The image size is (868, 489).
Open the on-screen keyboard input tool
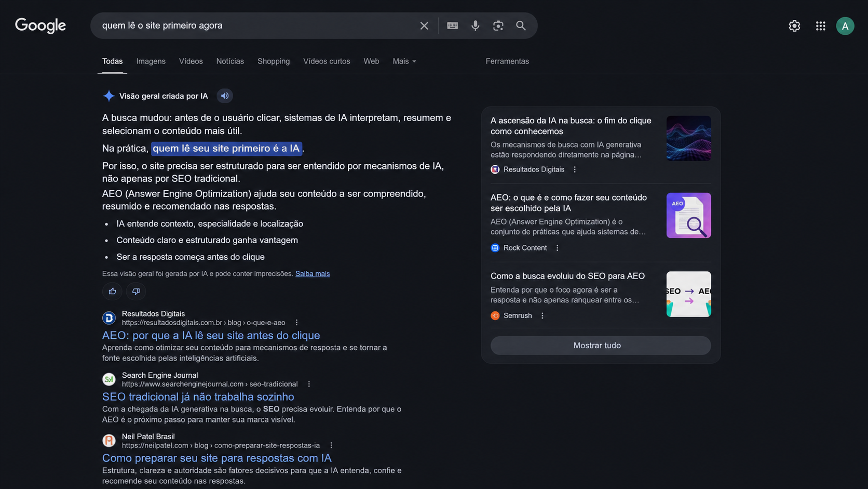[x=452, y=25]
